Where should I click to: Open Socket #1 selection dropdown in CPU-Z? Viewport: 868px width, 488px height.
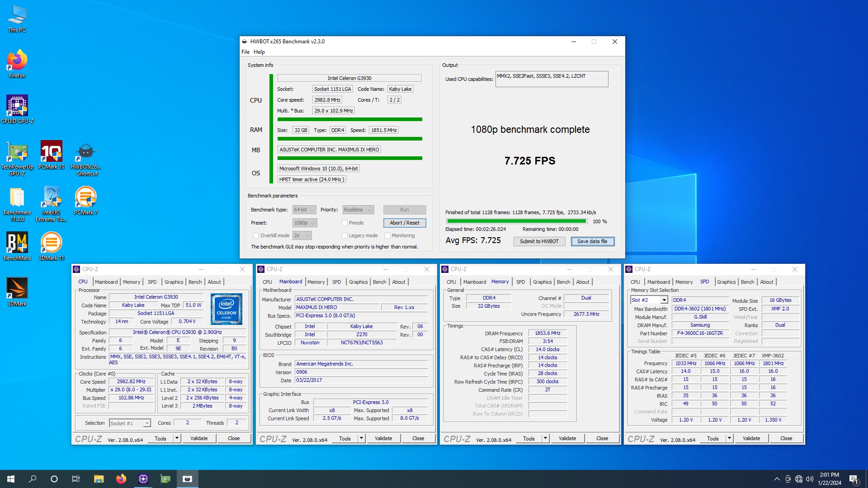(130, 423)
